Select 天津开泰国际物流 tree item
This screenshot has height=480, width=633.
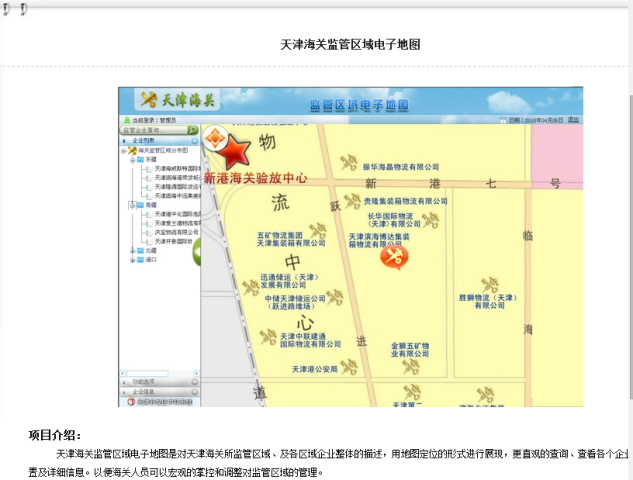[174, 241]
